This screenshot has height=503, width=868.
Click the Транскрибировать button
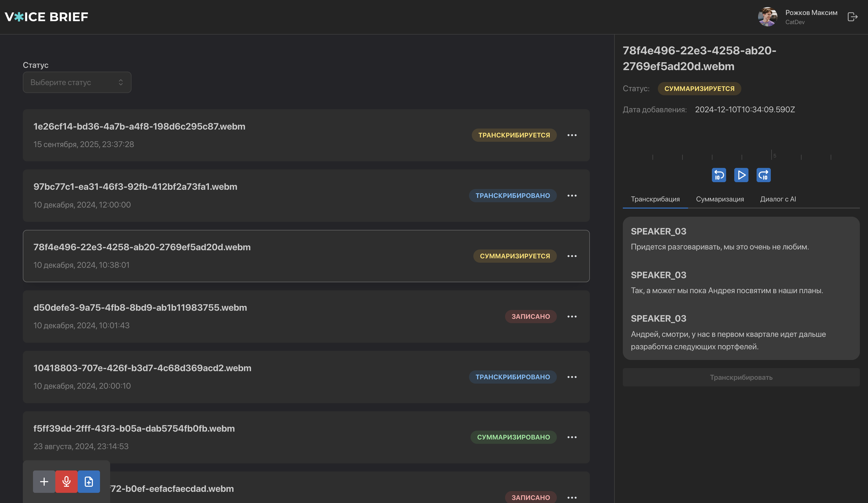tap(741, 377)
